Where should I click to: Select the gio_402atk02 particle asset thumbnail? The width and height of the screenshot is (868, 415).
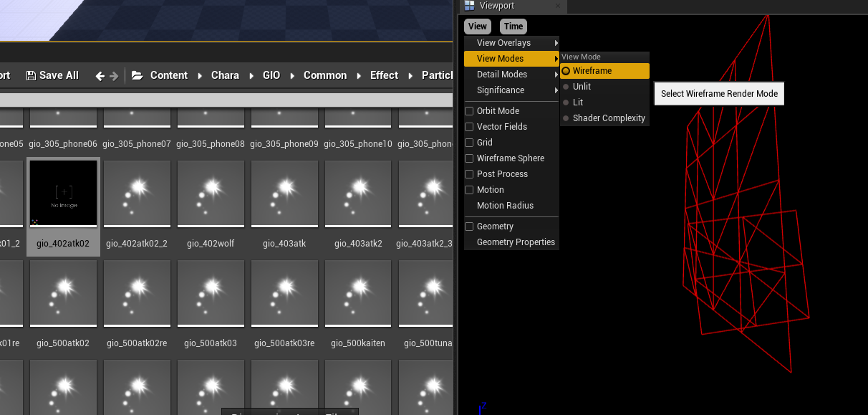tap(63, 194)
